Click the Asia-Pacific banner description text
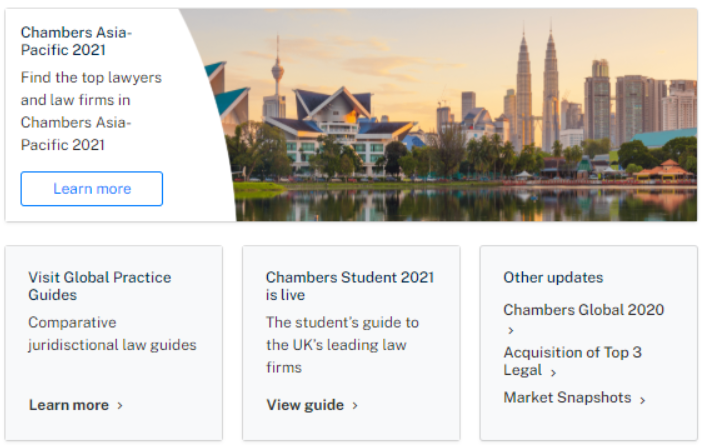 (91, 111)
